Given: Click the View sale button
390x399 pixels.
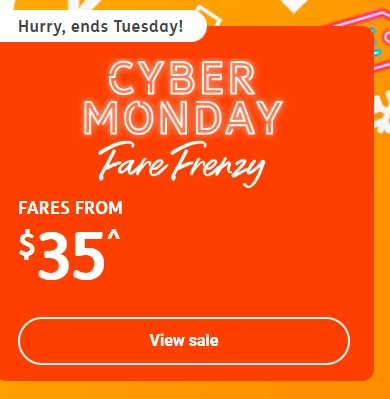Looking at the screenshot, I should click(x=184, y=341).
